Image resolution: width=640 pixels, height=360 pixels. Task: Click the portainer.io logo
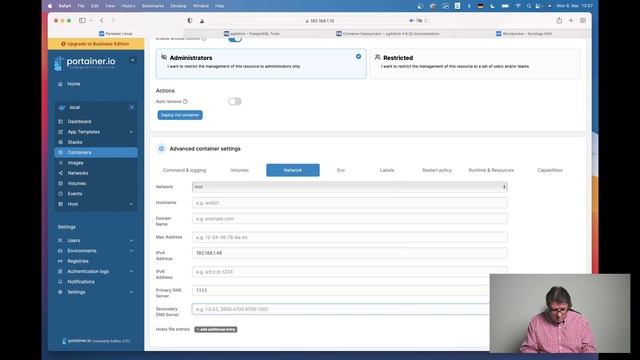(x=85, y=62)
